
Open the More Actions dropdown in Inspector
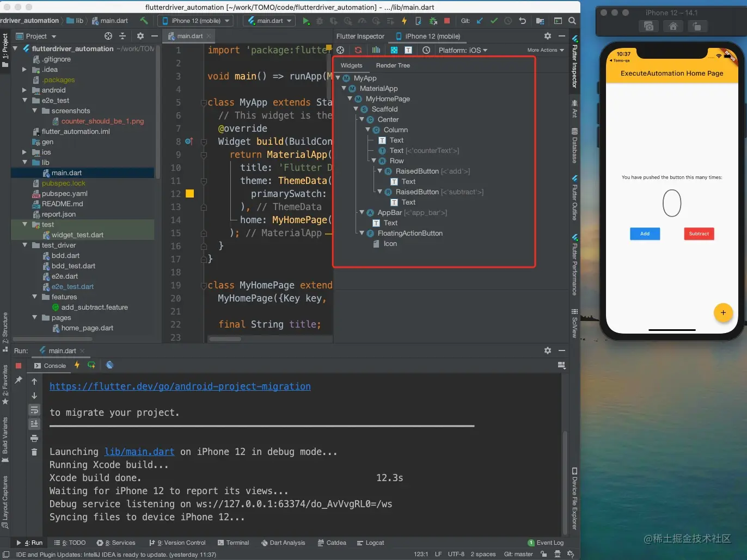click(x=546, y=50)
